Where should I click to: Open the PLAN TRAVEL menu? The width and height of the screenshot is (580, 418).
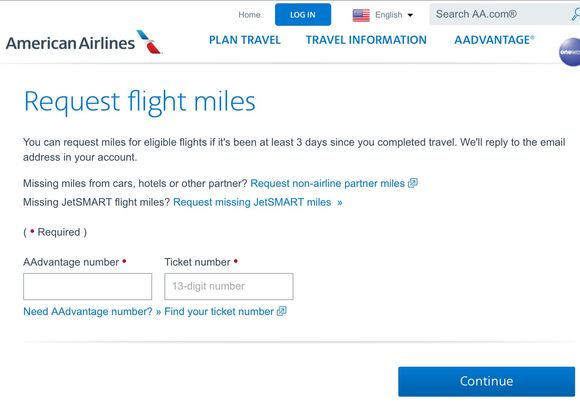point(245,40)
